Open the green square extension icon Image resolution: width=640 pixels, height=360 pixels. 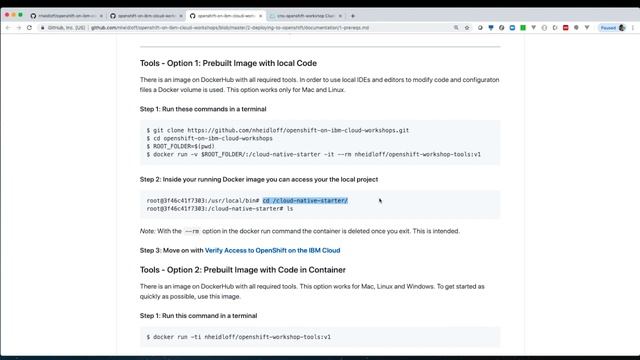coord(523,28)
